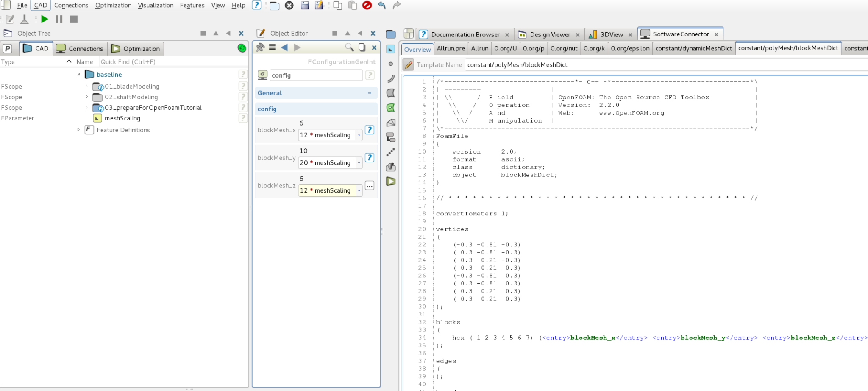Image resolution: width=868 pixels, height=391 pixels.
Task: Select the curve tool in vertical toolbar
Action: click(x=391, y=79)
